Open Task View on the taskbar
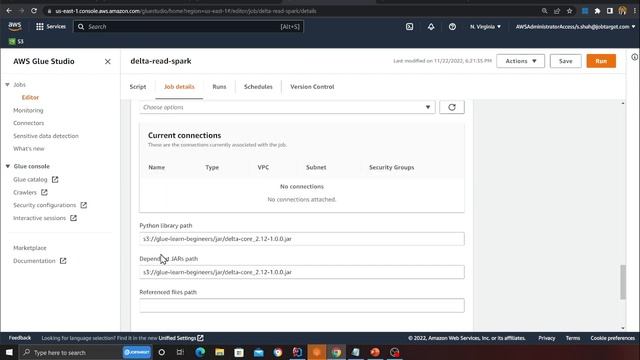 pyautogui.click(x=180, y=352)
